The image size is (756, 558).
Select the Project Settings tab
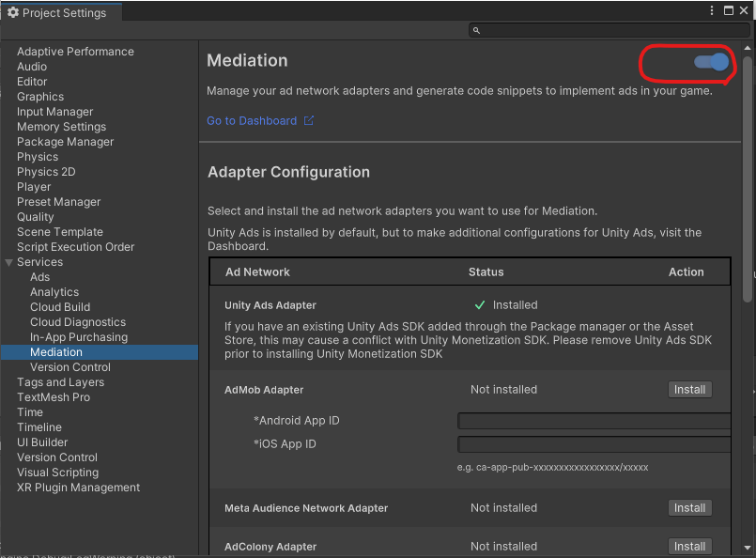[x=61, y=12]
